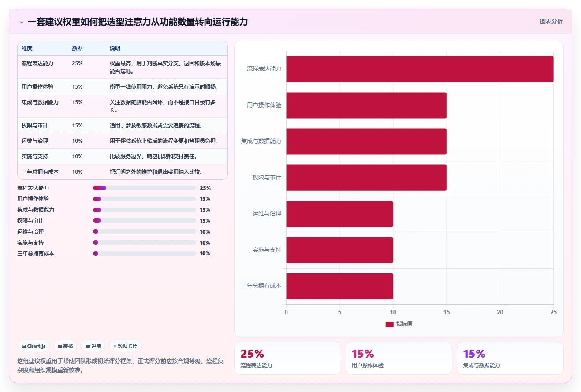Open the 25% 流程表达能力 stat card
Viewport: 581px width, 392px height.
287,358
